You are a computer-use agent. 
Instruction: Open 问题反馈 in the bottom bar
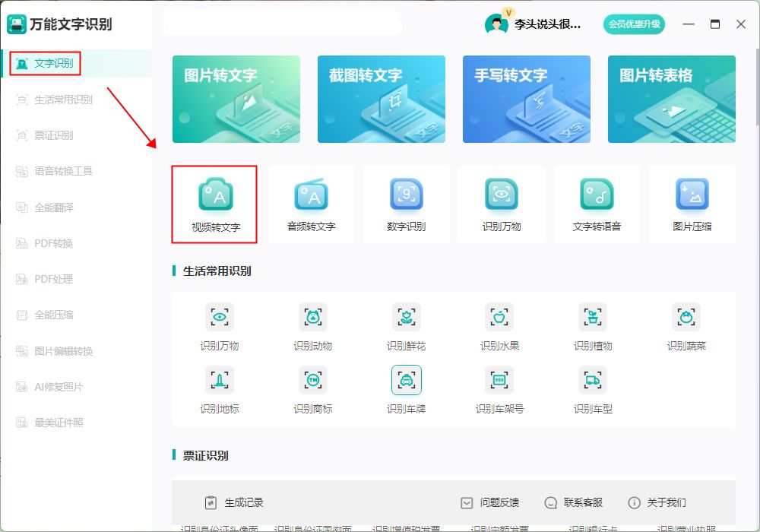(x=489, y=502)
